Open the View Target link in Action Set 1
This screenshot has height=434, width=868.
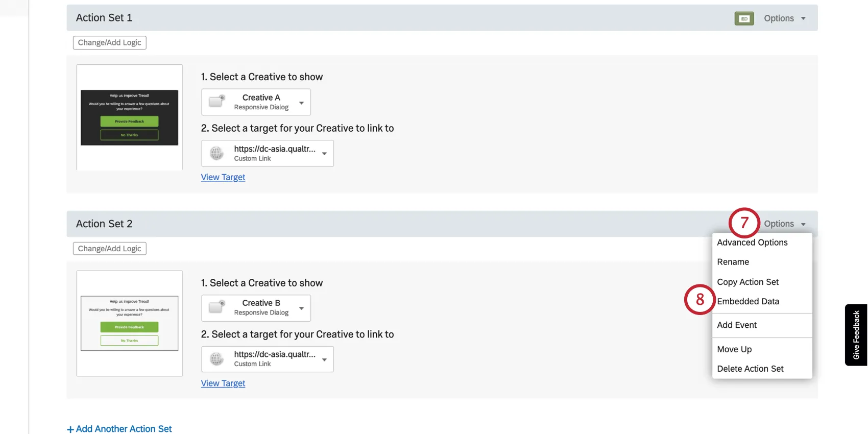pos(223,177)
